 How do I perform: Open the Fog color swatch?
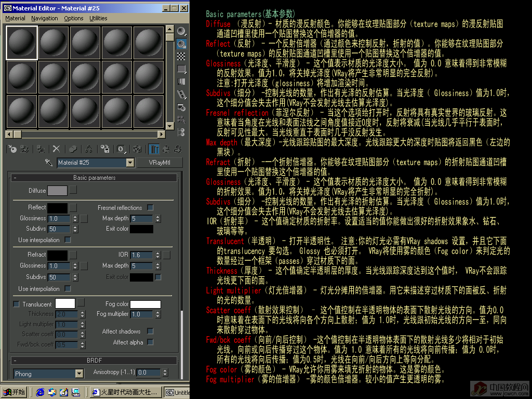point(145,304)
